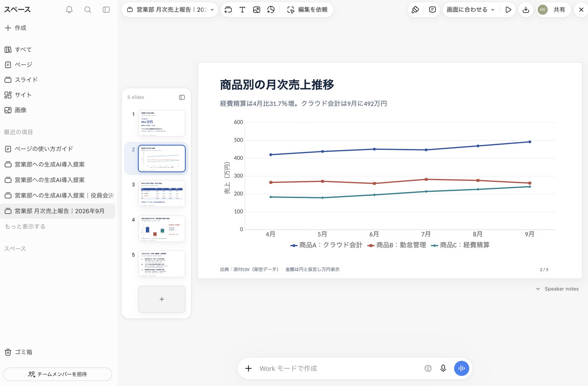This screenshot has height=386, width=588.
Task: Select slide 4 thumbnail
Action: click(x=162, y=229)
